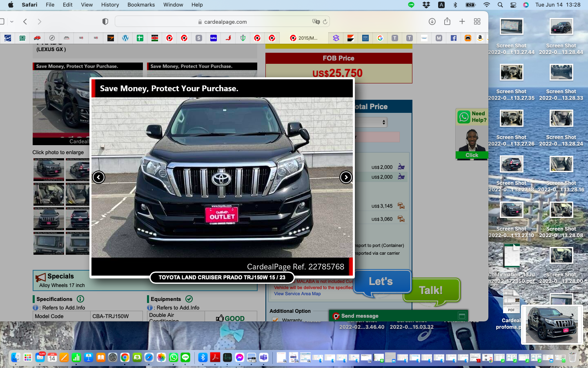Click the cardealpage.com address bar

click(x=223, y=22)
